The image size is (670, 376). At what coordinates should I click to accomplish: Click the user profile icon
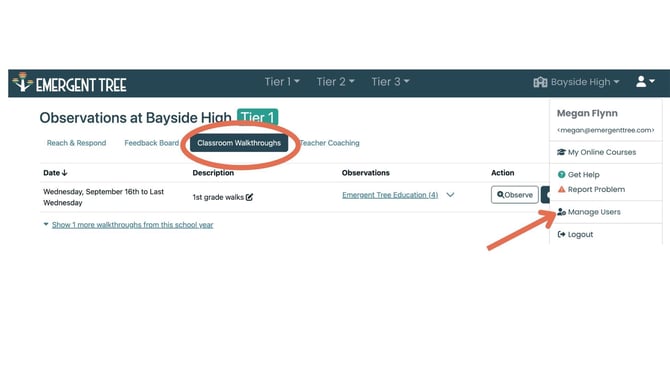[x=645, y=82]
